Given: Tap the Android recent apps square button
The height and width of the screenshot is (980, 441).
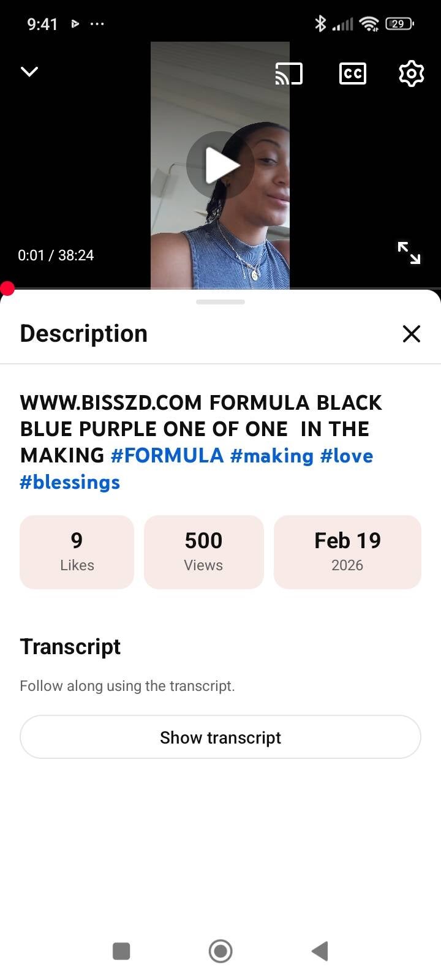Looking at the screenshot, I should pos(121,951).
